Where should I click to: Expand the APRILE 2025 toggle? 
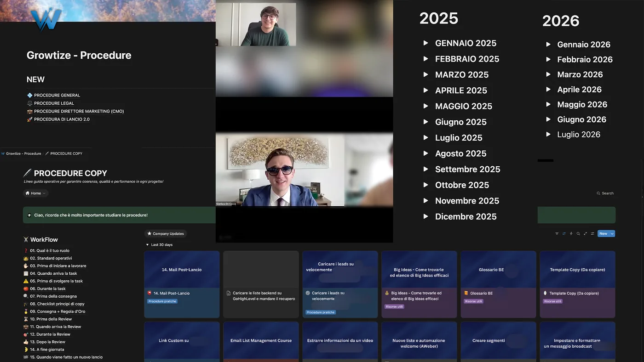pyautogui.click(x=425, y=90)
